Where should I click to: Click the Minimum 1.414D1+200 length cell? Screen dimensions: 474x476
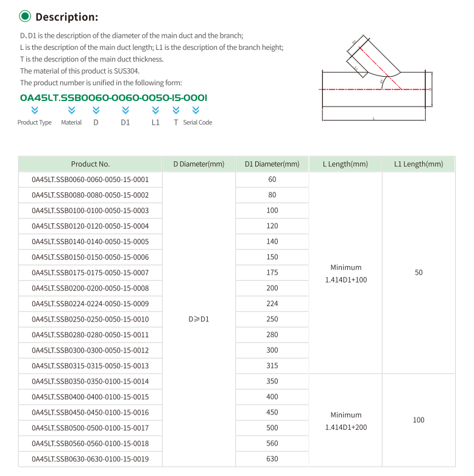point(345,421)
